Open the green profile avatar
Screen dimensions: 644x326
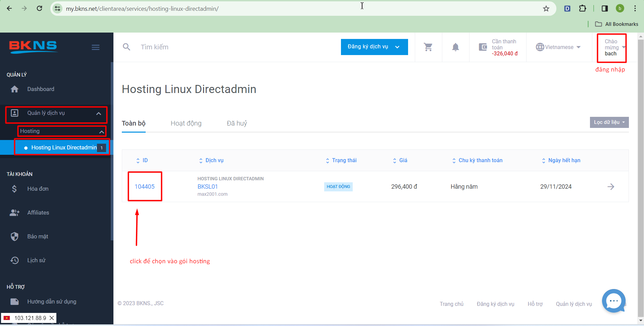(x=620, y=8)
